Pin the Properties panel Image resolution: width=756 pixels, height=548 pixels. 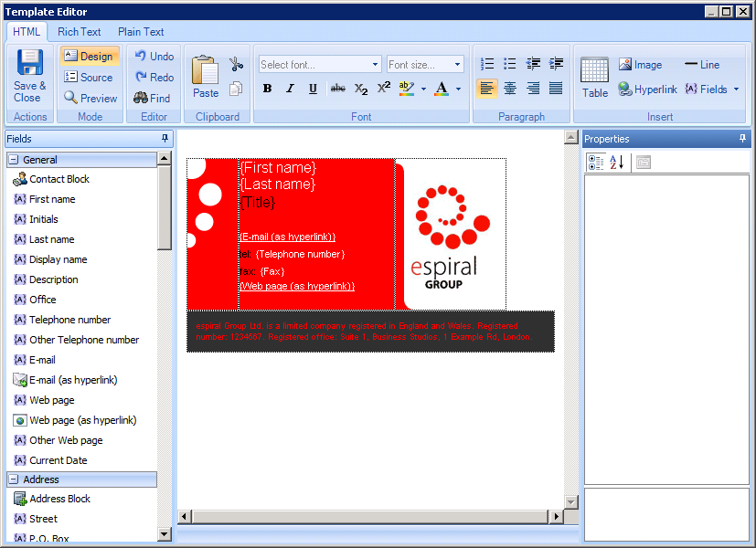pos(742,139)
